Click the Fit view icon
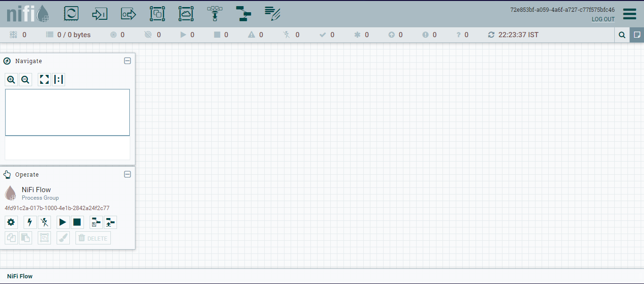This screenshot has height=284, width=644. pos(44,80)
